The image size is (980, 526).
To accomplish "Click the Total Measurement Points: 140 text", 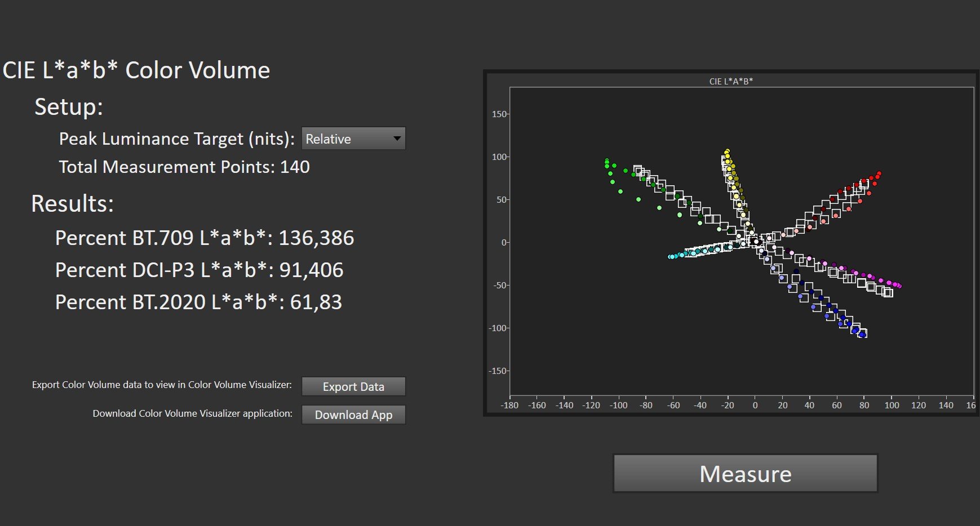I will (184, 167).
